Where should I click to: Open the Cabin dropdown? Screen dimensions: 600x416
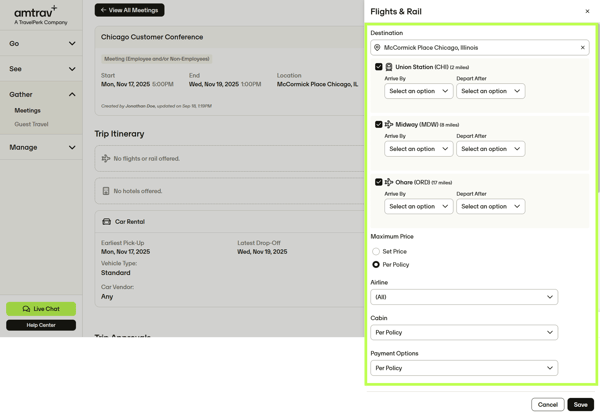tap(464, 332)
